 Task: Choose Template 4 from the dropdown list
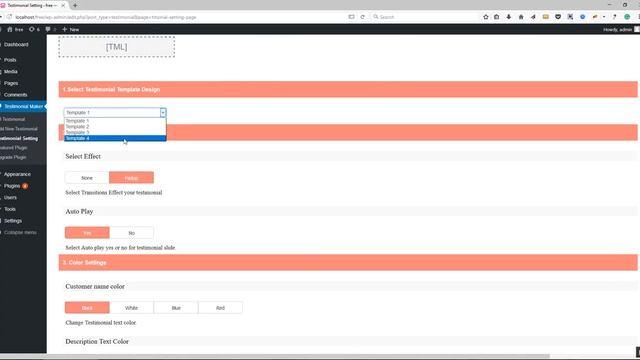pyautogui.click(x=115, y=138)
